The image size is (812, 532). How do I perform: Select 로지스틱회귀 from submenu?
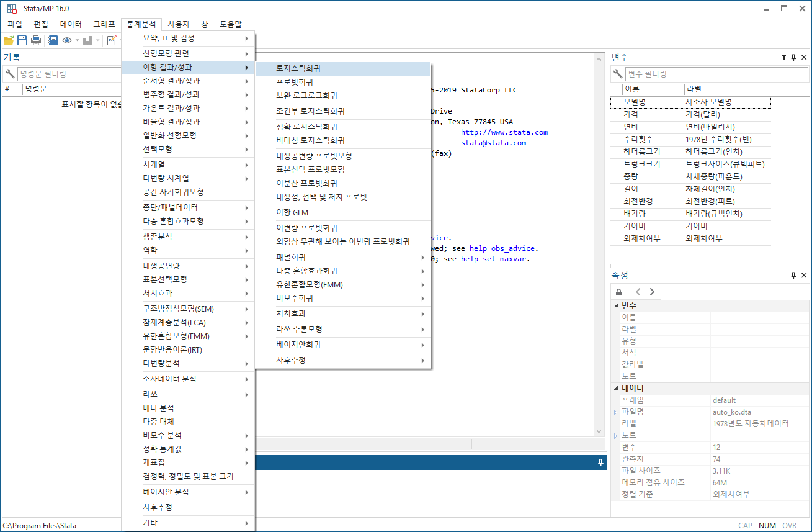pos(343,68)
